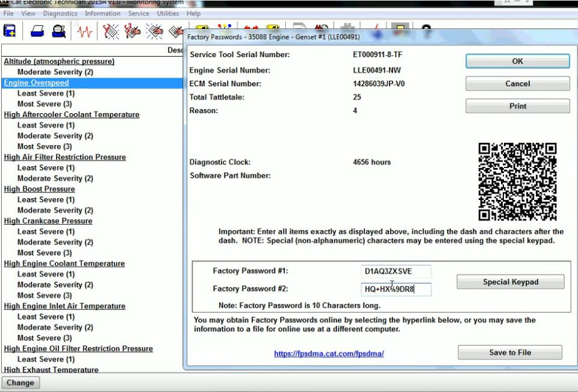This screenshot has width=578, height=392.
Task: Open the Help menu
Action: click(193, 14)
